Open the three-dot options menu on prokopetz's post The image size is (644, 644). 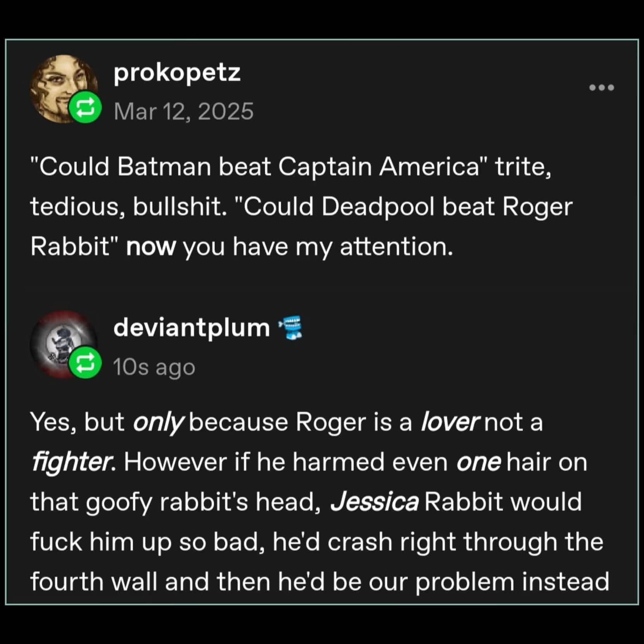pos(601,88)
